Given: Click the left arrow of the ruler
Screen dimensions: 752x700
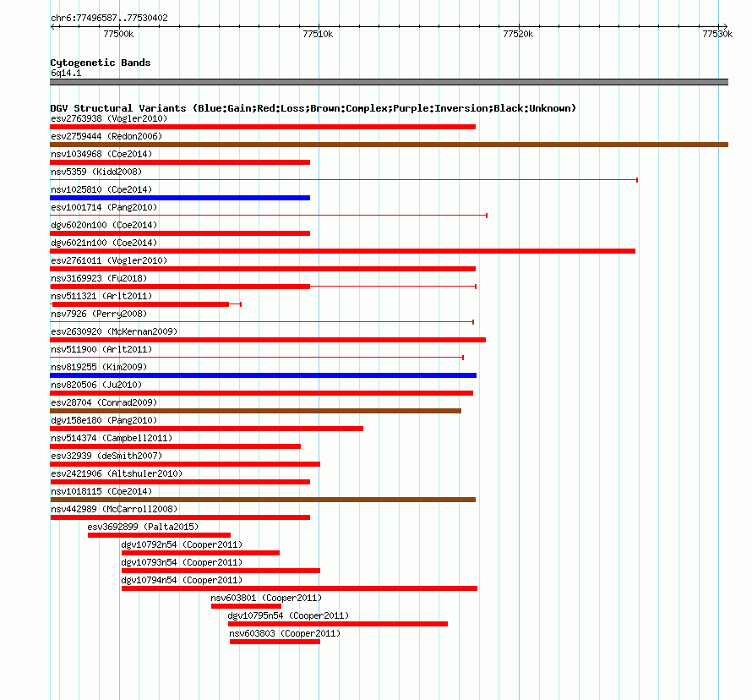Looking at the screenshot, I should [52, 27].
